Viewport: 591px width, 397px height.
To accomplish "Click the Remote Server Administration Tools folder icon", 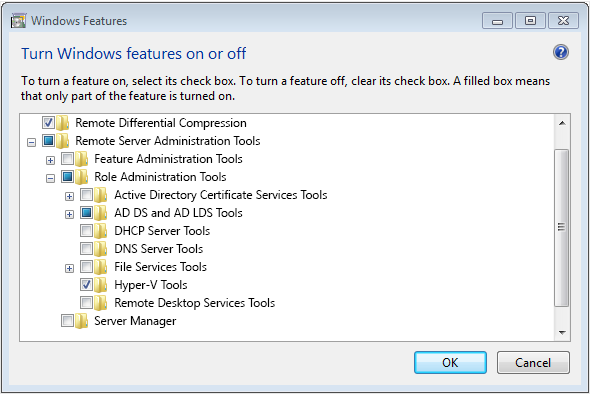I will [63, 141].
